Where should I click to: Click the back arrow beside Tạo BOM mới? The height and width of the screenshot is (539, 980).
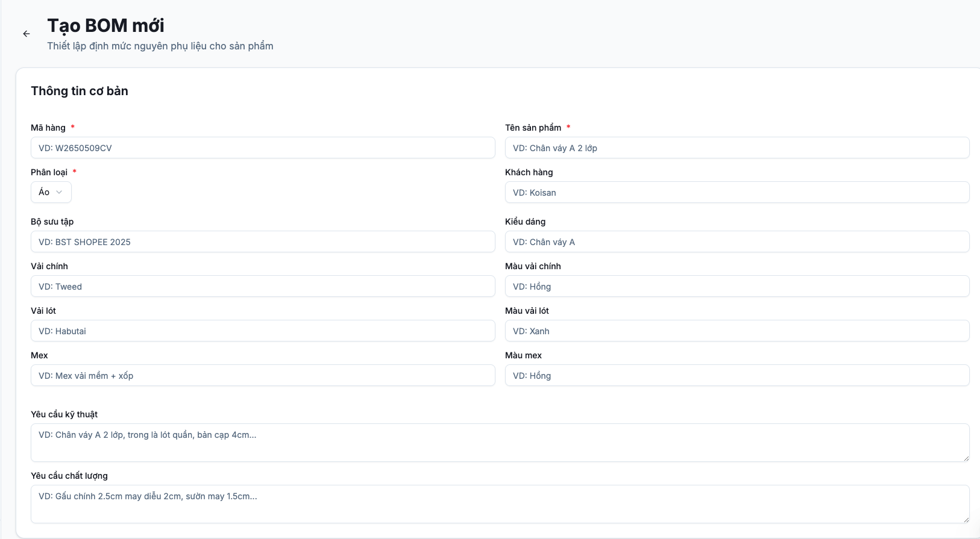(x=27, y=34)
